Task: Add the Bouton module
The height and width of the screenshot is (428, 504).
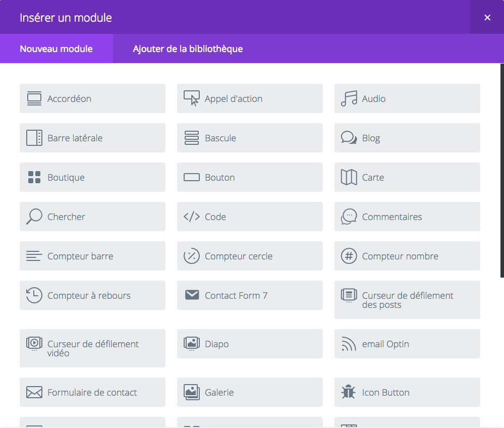Action: pyautogui.click(x=250, y=177)
